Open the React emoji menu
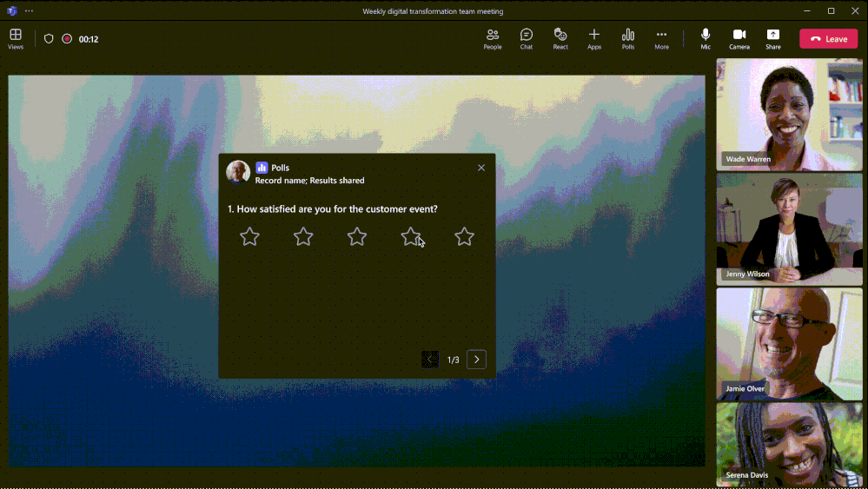This screenshot has height=489, width=868. [x=560, y=38]
